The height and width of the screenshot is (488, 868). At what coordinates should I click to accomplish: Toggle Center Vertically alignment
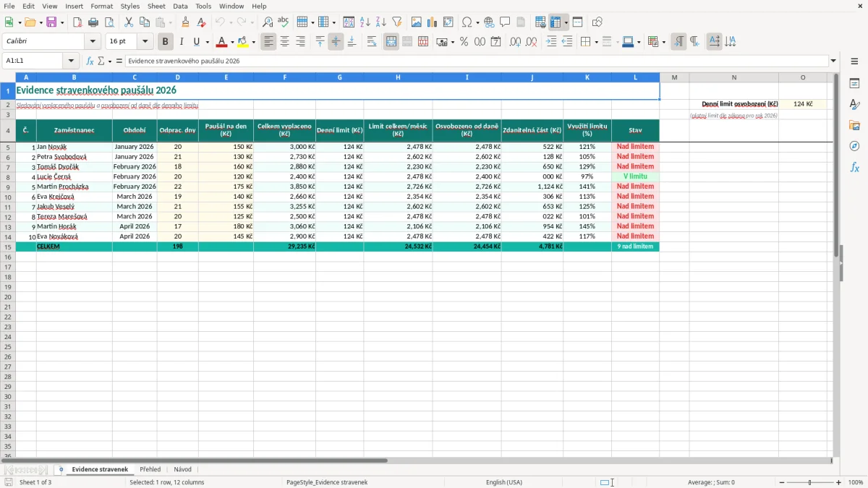(336, 42)
